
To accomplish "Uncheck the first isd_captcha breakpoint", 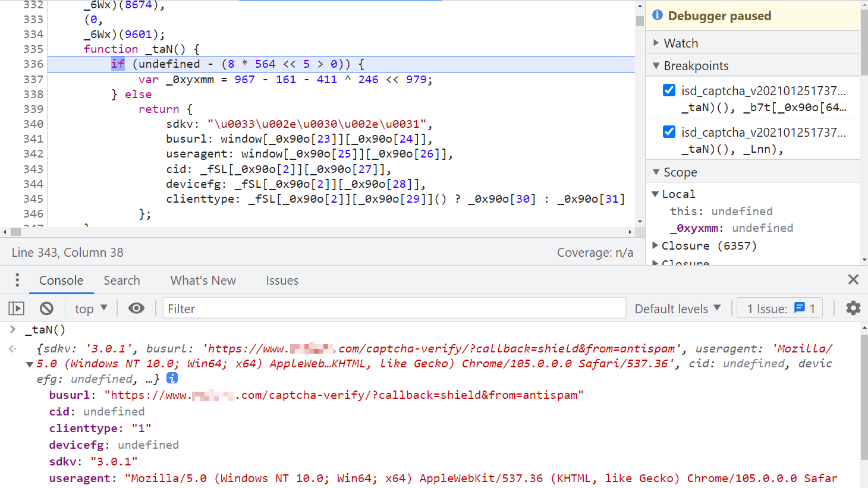I will point(669,90).
